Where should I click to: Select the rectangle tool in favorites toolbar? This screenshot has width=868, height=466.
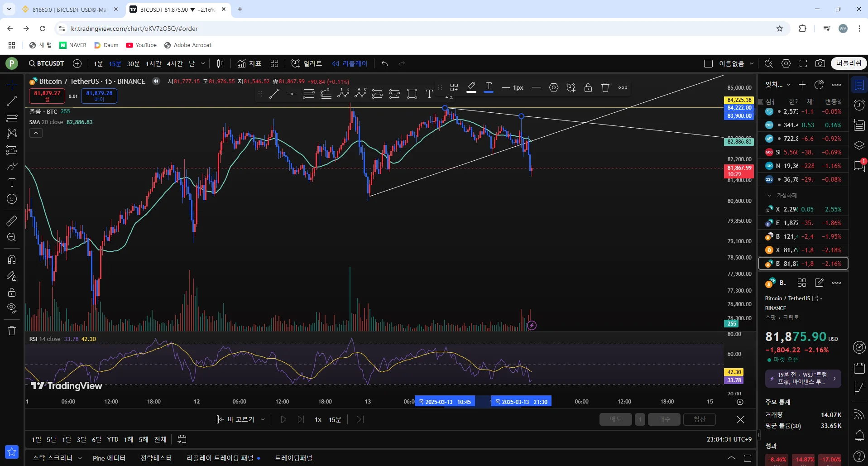pyautogui.click(x=412, y=94)
